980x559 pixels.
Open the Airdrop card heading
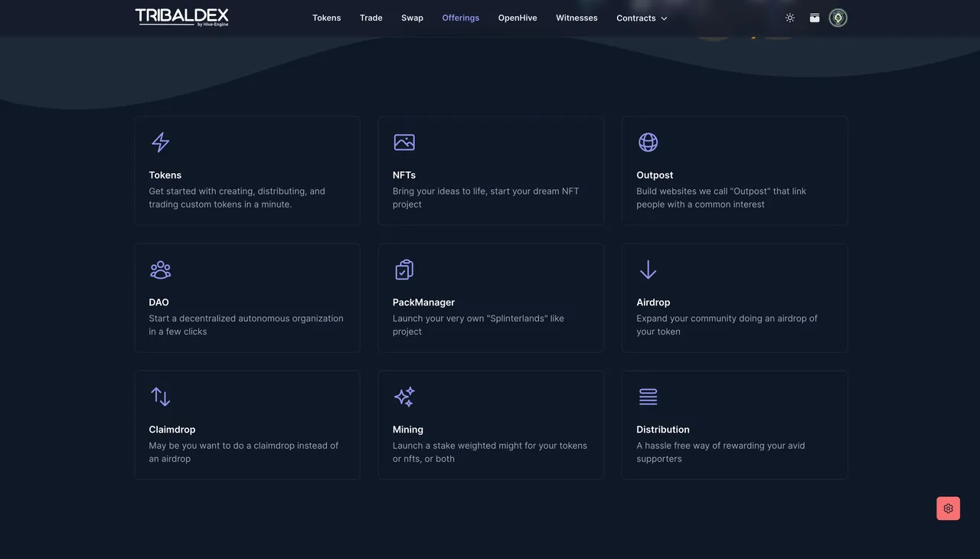point(654,302)
